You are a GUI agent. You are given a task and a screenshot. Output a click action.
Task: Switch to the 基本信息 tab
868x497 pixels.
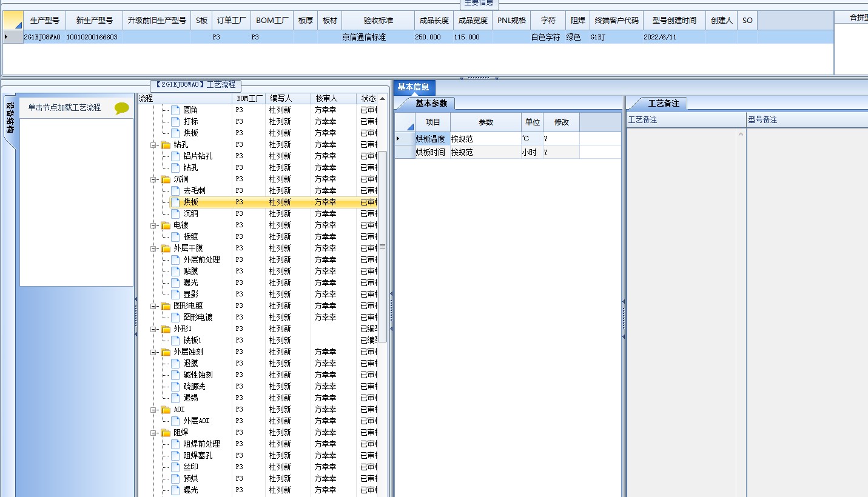(414, 87)
